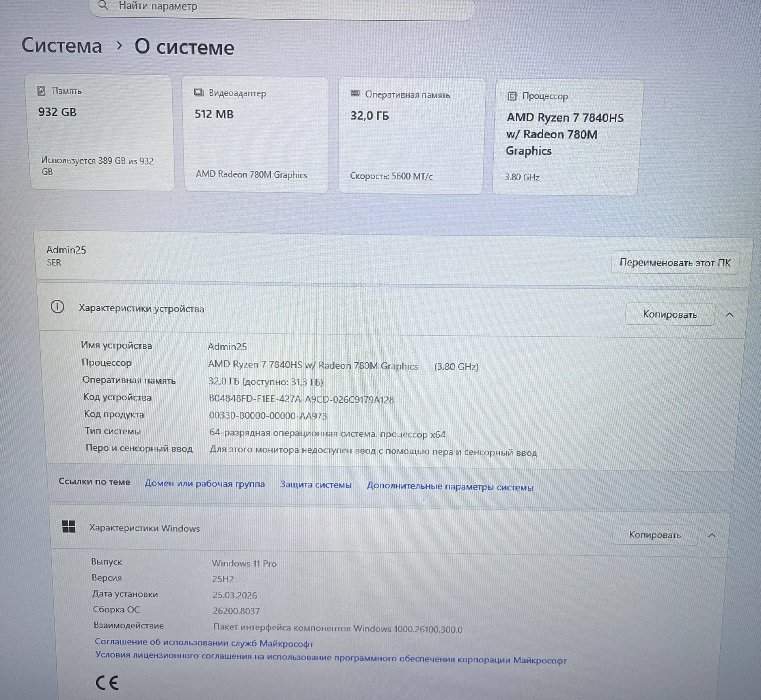Open "Защита системы" link
Image resolution: width=761 pixels, height=700 pixels.
[316, 484]
